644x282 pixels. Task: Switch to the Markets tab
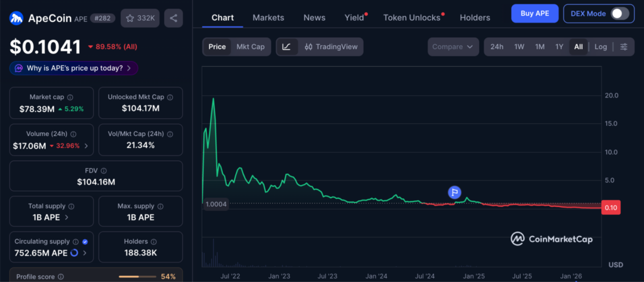(x=268, y=18)
